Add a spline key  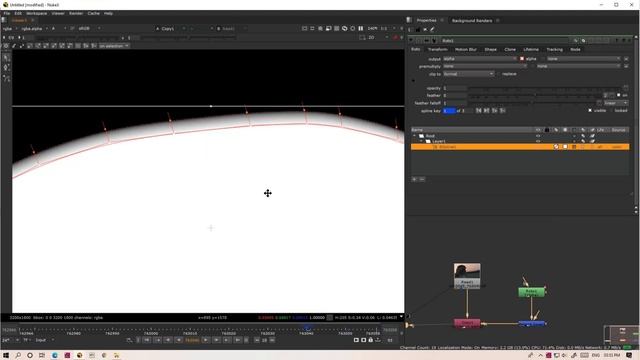(x=495, y=111)
